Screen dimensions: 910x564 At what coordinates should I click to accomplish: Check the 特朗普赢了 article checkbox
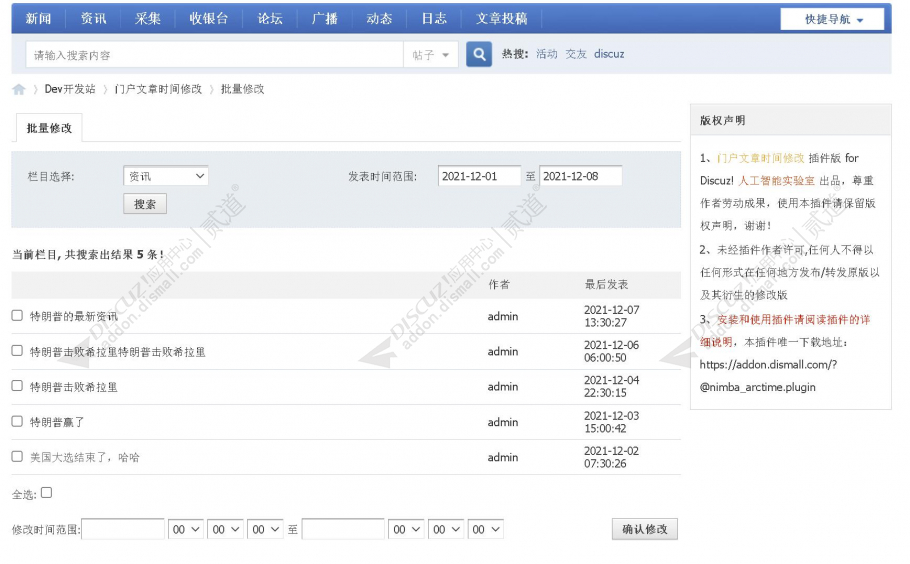tap(17, 421)
